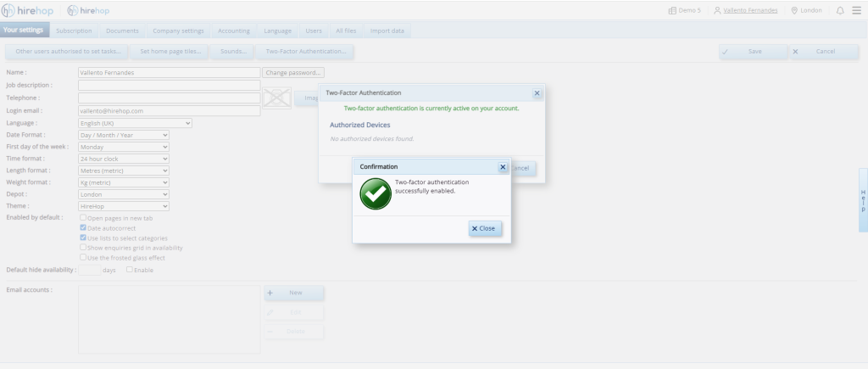Toggle Open pages in new tab checkbox
868x369 pixels.
point(83,218)
